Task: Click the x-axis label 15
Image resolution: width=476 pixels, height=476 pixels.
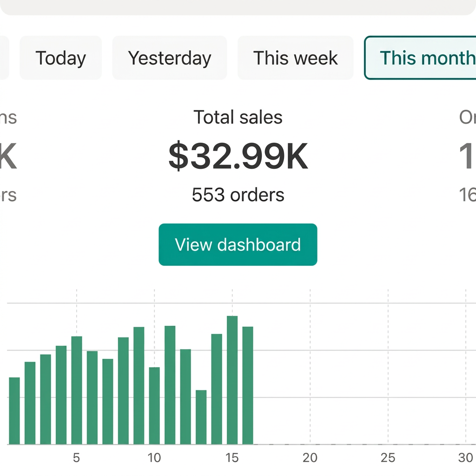Action: (232, 458)
